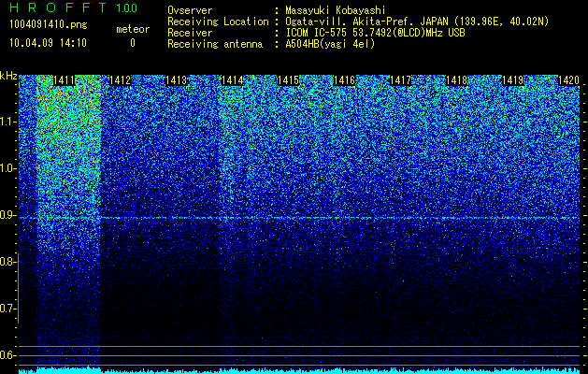Click the Receiving antenna label
Image resolution: width=588 pixels, height=374 pixels.
click(x=215, y=44)
